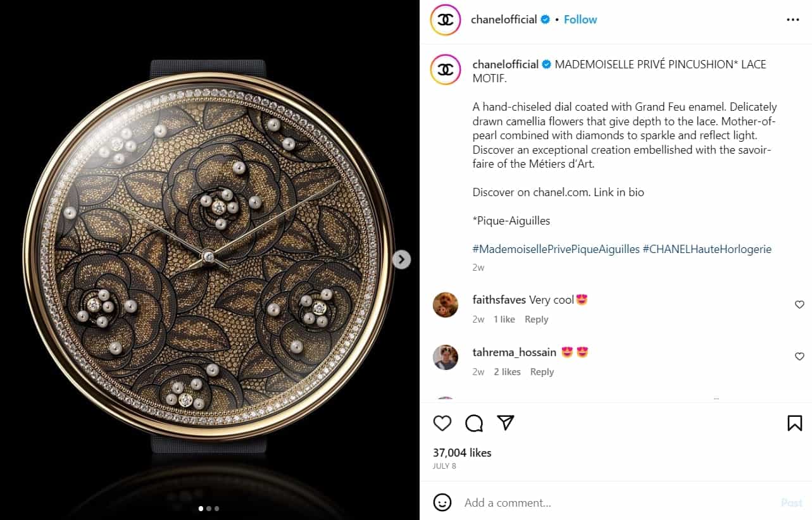View the 37,004 likes list
The image size is (812, 520).
click(462, 453)
